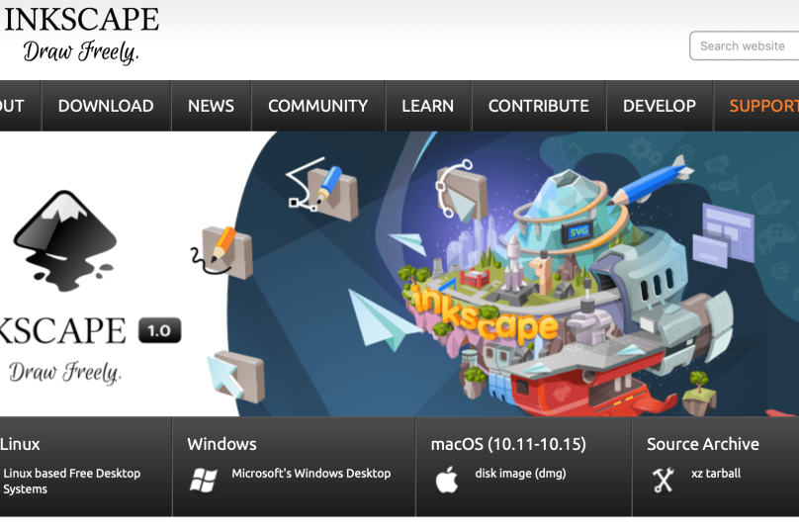Click the Source Archive tools icon

coord(663,481)
